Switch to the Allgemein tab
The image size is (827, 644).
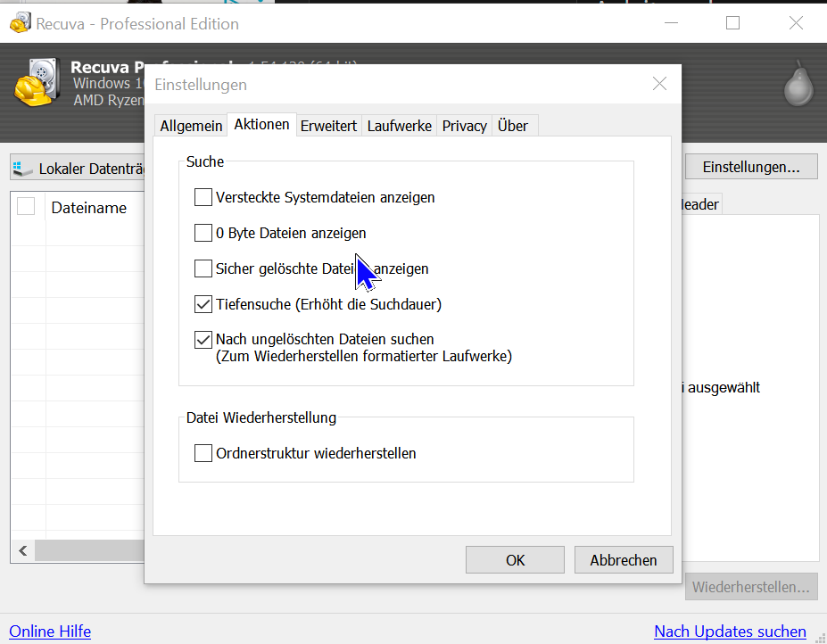[191, 126]
